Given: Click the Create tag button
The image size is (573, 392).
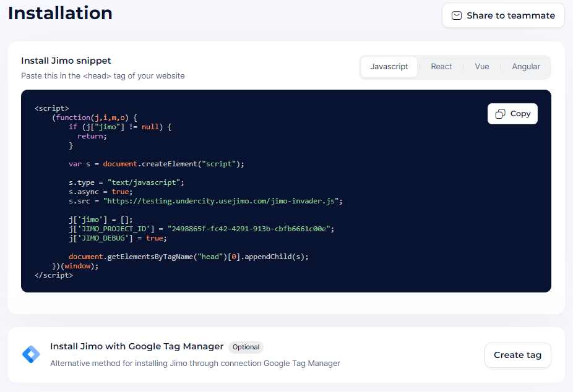Looking at the screenshot, I should click(517, 355).
